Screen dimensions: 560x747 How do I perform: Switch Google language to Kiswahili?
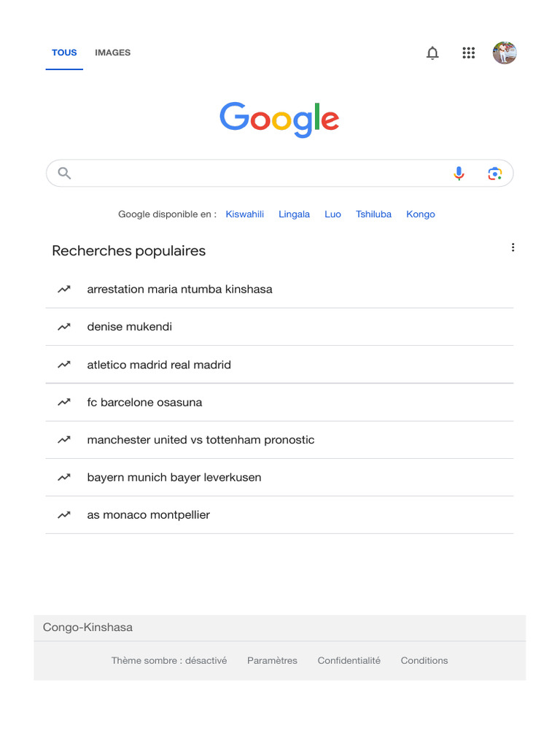[x=245, y=214]
